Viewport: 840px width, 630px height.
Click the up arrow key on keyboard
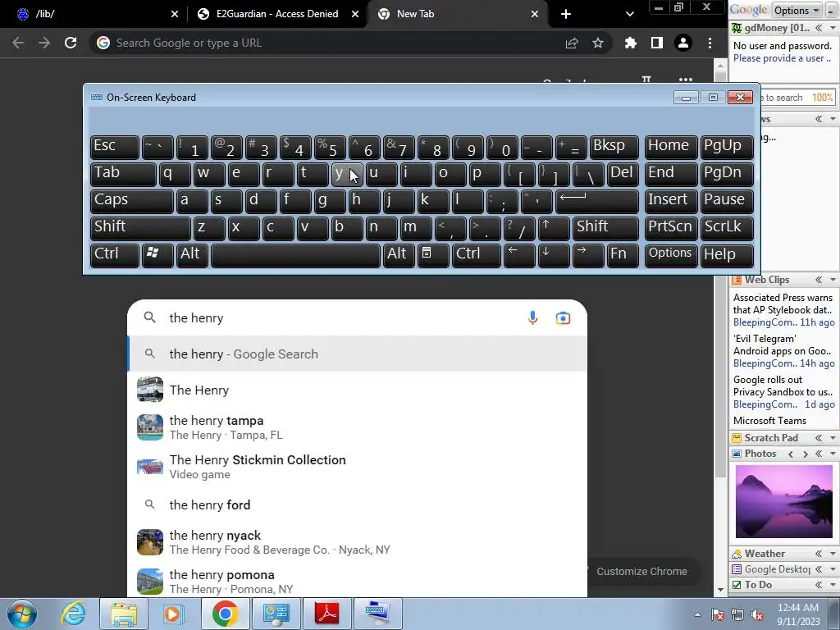[x=554, y=228]
